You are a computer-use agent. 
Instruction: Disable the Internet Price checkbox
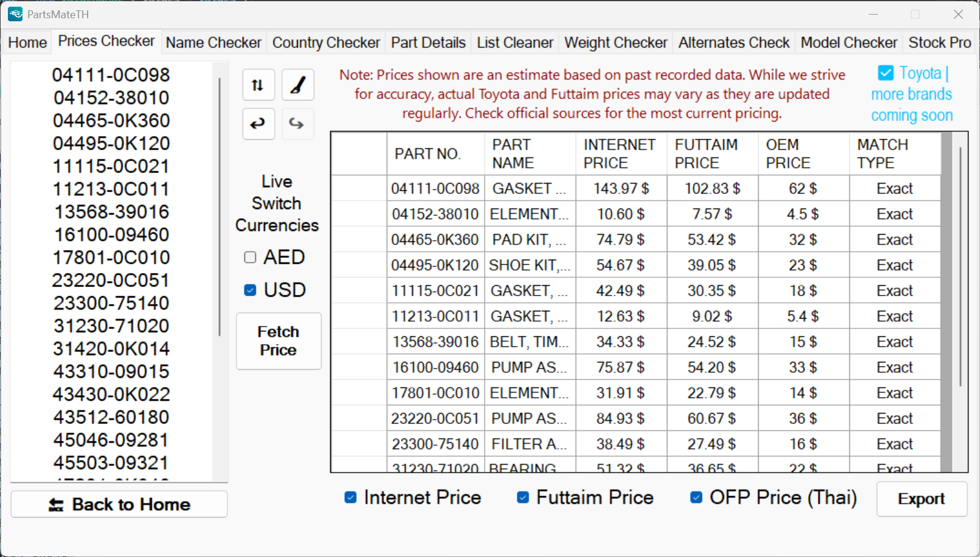[x=351, y=497]
